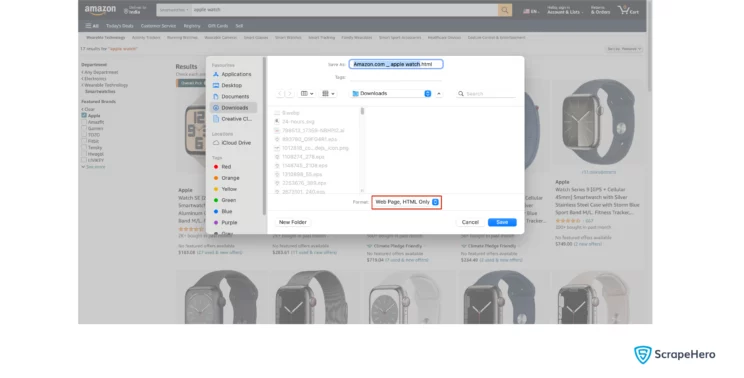Open Registry in the Amazon nav
Image resolution: width=744 pixels, height=378 pixels.
(x=192, y=26)
